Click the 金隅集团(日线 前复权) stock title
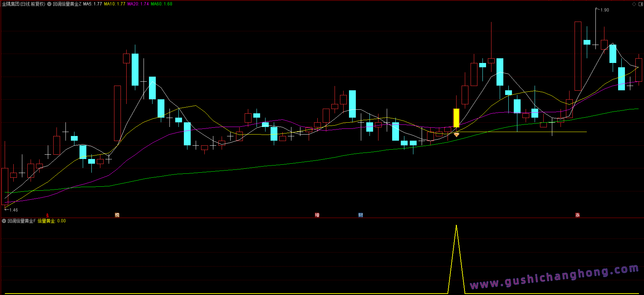Viewport: 644px width, 295px height. pos(24,4)
